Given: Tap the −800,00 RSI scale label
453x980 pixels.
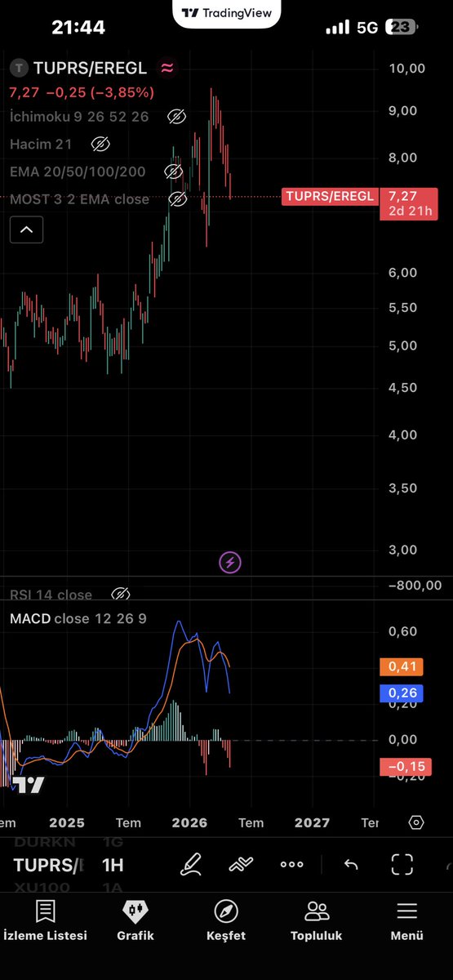Looking at the screenshot, I should pyautogui.click(x=415, y=585).
